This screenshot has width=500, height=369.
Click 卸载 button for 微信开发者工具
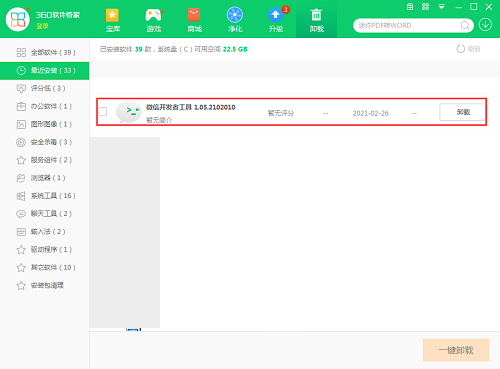click(462, 112)
